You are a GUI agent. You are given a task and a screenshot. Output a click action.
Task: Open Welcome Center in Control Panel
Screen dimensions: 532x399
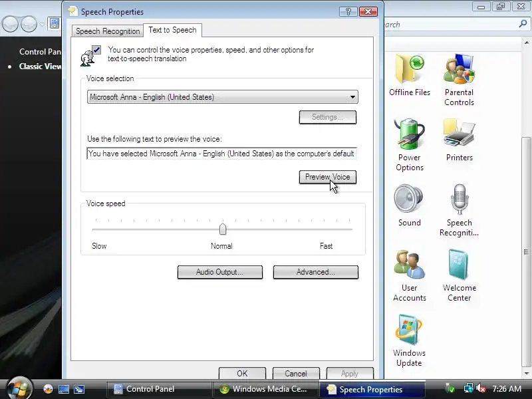(460, 275)
